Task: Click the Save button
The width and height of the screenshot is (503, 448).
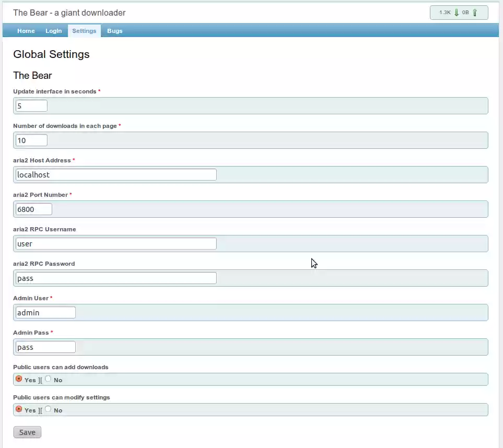Action: 27,432
